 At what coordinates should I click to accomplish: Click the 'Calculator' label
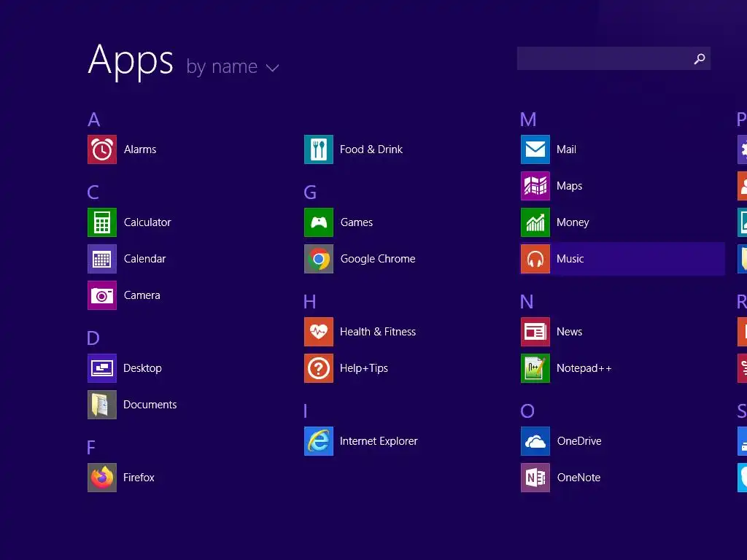click(x=147, y=222)
